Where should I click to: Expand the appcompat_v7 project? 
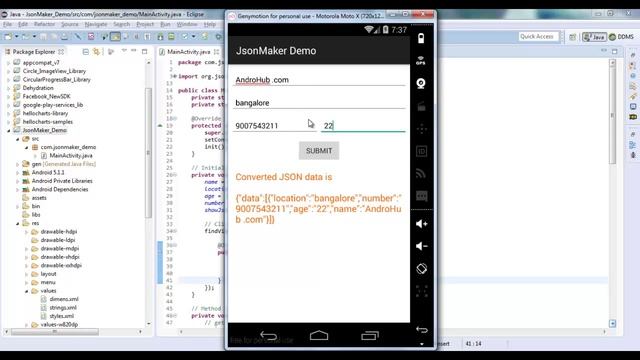point(9,63)
